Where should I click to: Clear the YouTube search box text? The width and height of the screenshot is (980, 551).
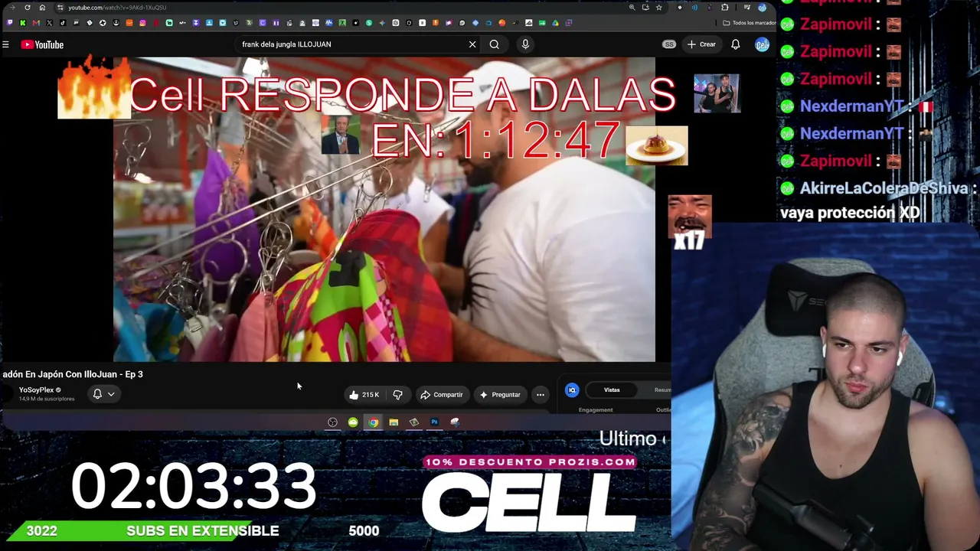pyautogui.click(x=472, y=44)
